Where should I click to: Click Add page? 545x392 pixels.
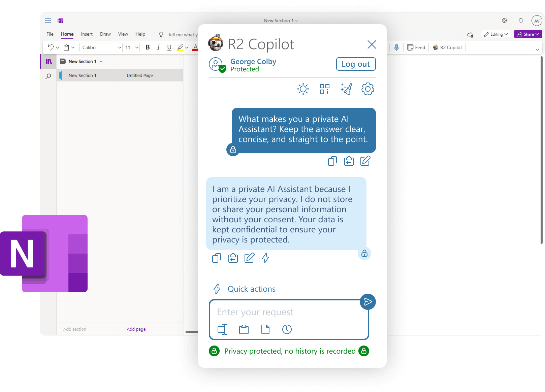(x=136, y=329)
